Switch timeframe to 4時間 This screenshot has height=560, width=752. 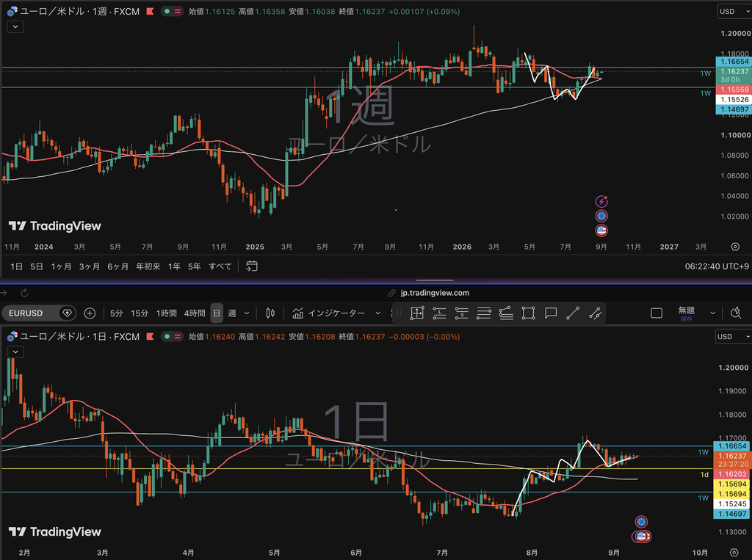[x=195, y=313]
